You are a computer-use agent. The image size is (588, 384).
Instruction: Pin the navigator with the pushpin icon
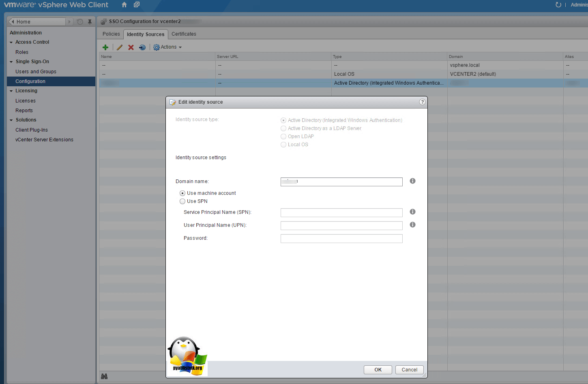(90, 22)
